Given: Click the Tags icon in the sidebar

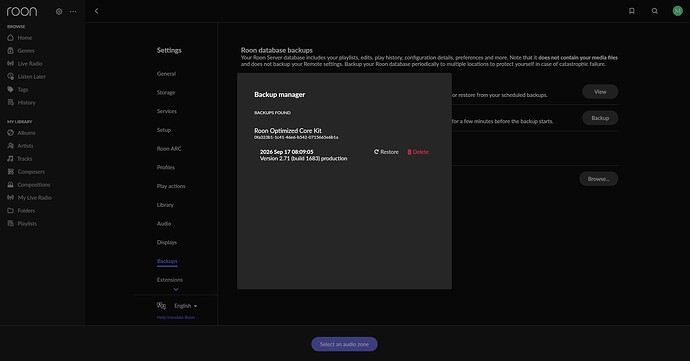Looking at the screenshot, I should pos(11,89).
